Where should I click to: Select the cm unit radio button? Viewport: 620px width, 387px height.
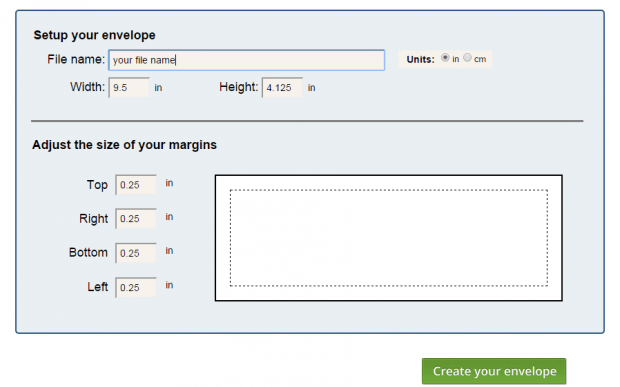click(467, 58)
